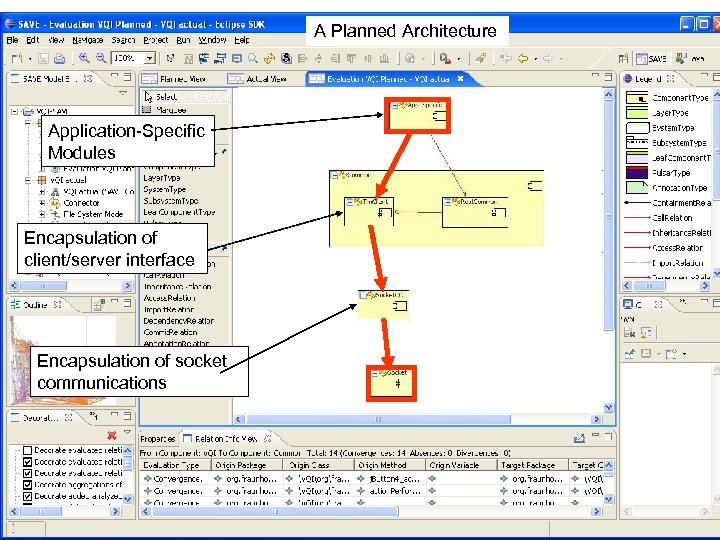Close the Evaluation VQI Planned editor tab
This screenshot has width=720, height=540.
(460, 79)
